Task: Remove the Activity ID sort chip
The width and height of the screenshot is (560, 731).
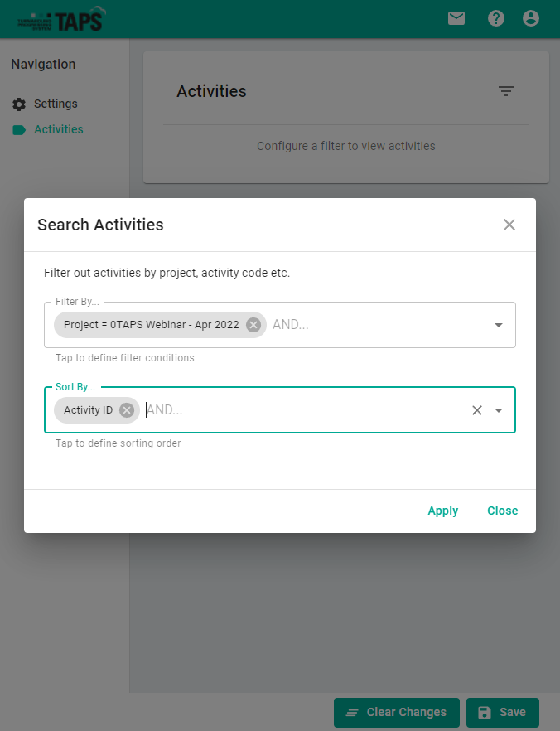Action: tap(127, 409)
